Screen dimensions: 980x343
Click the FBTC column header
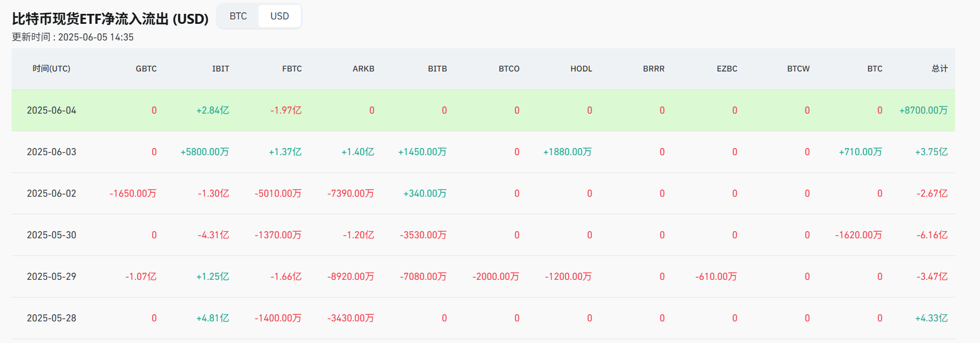click(x=292, y=69)
